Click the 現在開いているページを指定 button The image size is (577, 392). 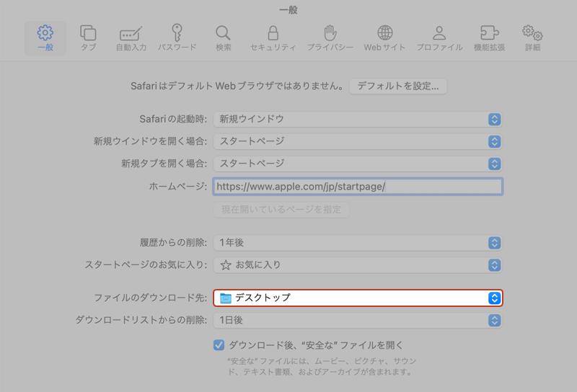[281, 210]
